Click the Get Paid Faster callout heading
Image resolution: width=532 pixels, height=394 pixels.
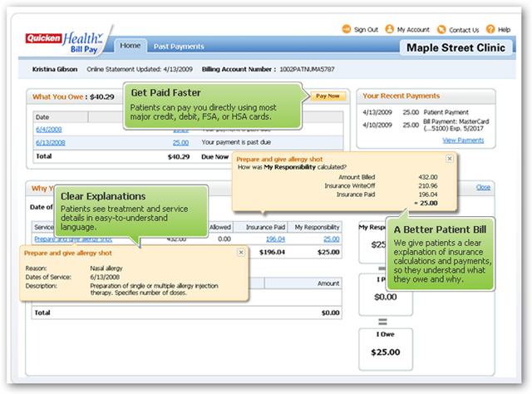[166, 92]
